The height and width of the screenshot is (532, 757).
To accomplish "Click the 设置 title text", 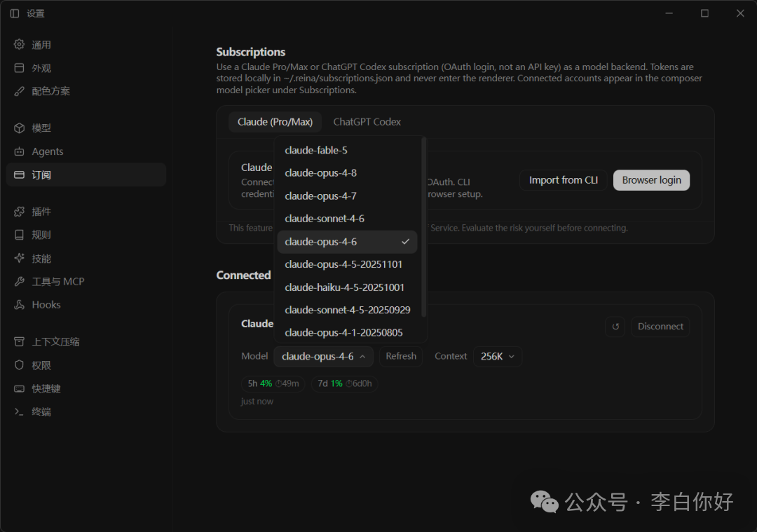I will 35,13.
